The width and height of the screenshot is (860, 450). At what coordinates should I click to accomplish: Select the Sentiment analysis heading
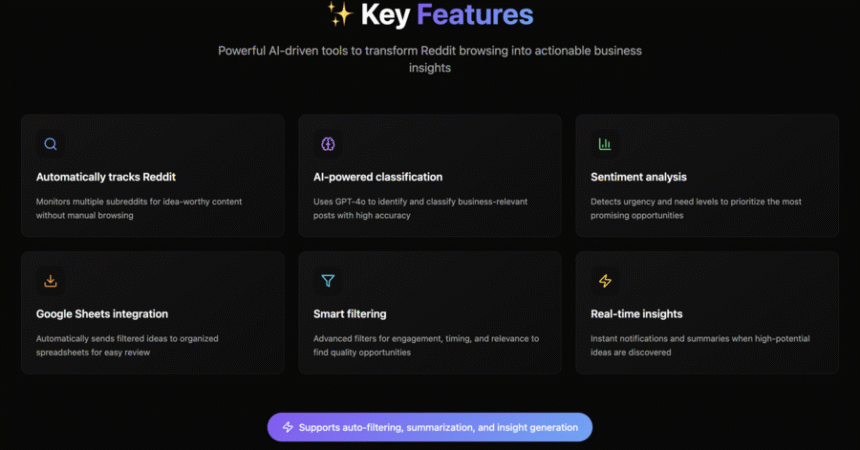pyautogui.click(x=638, y=177)
